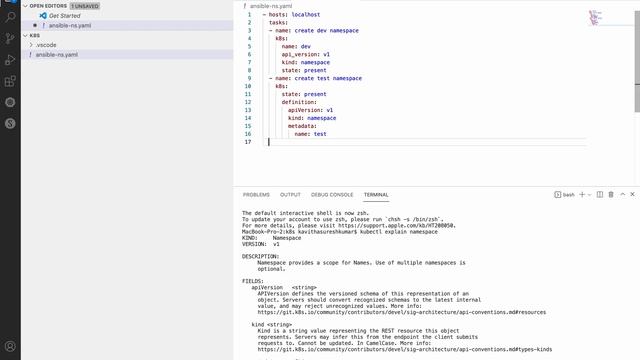Click 'definition:' on line 12

(x=299, y=102)
